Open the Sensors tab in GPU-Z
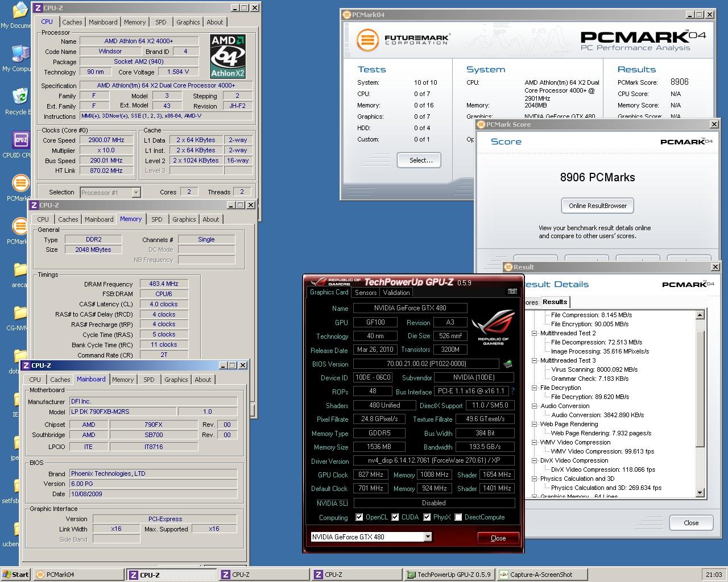The height and width of the screenshot is (582, 728). pos(366,293)
